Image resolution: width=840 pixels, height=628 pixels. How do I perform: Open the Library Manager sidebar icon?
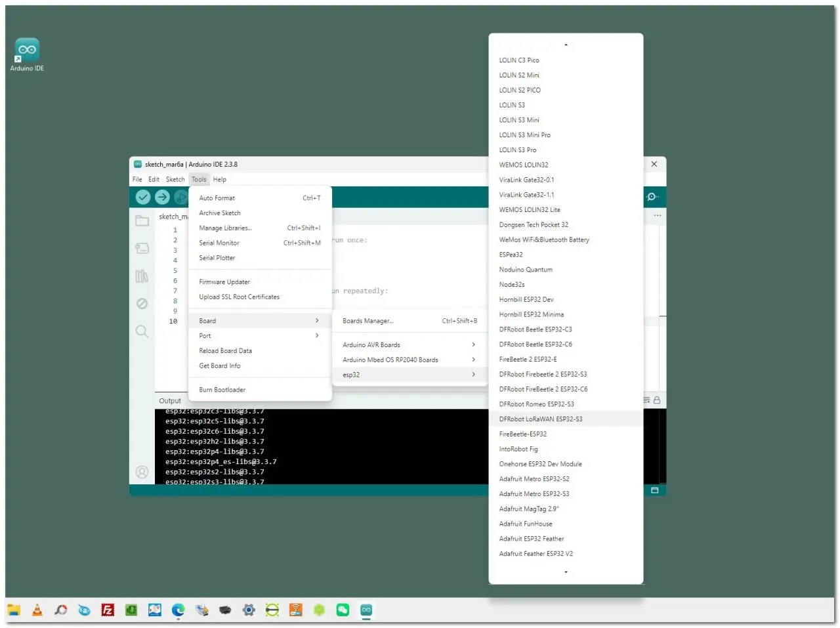click(142, 276)
